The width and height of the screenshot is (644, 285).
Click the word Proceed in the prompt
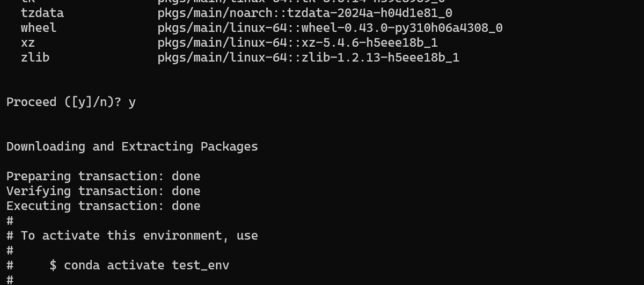point(31,102)
